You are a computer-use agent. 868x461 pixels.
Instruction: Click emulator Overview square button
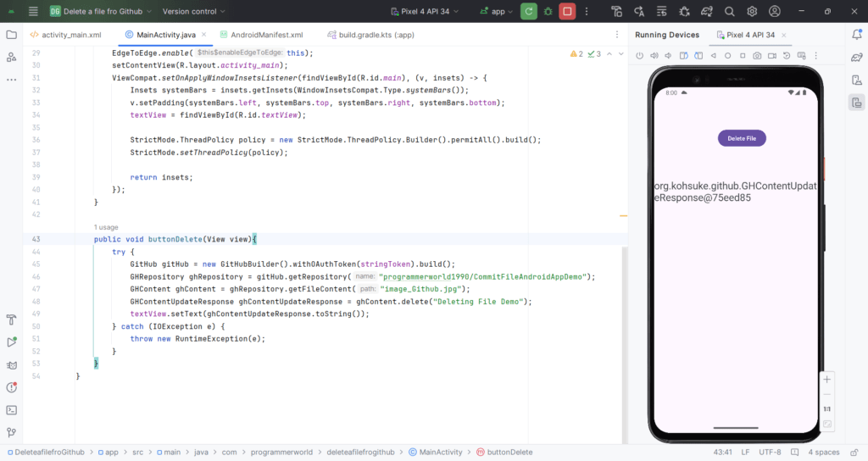tap(743, 55)
